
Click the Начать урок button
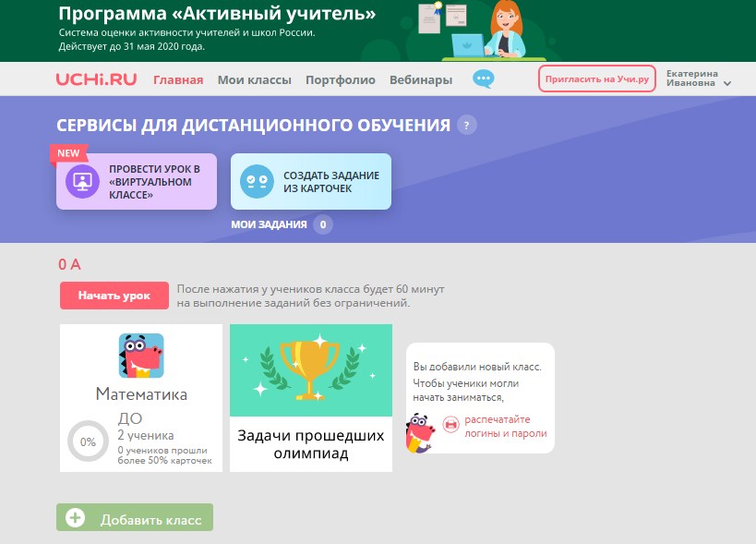114,296
